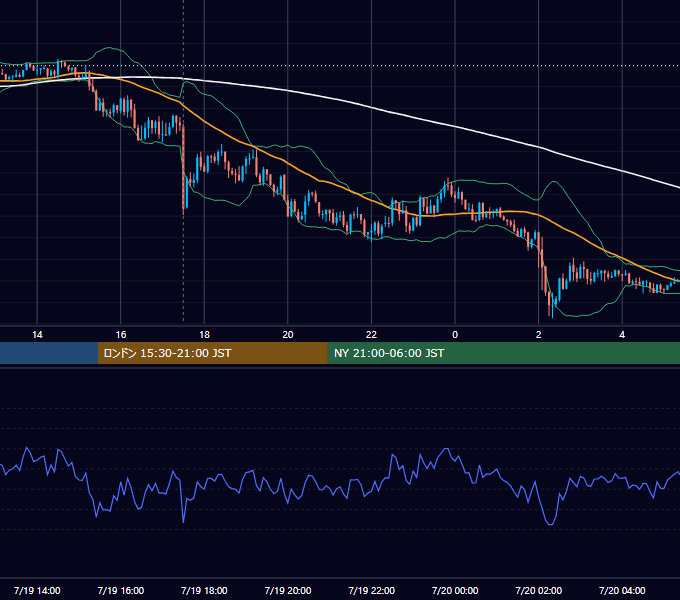Click the 7/19 18:00 timestamp label

click(x=204, y=590)
